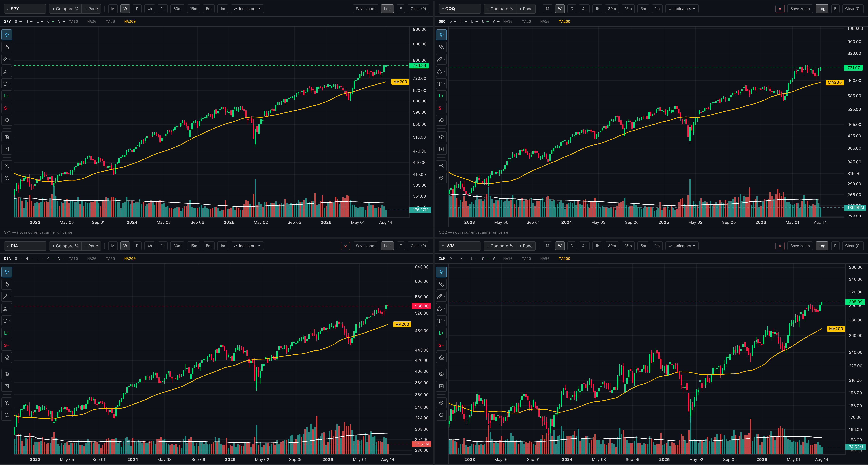Screen dimensions: 868x465
Task: Toggle Log scale in DIA chart
Action: [387, 246]
